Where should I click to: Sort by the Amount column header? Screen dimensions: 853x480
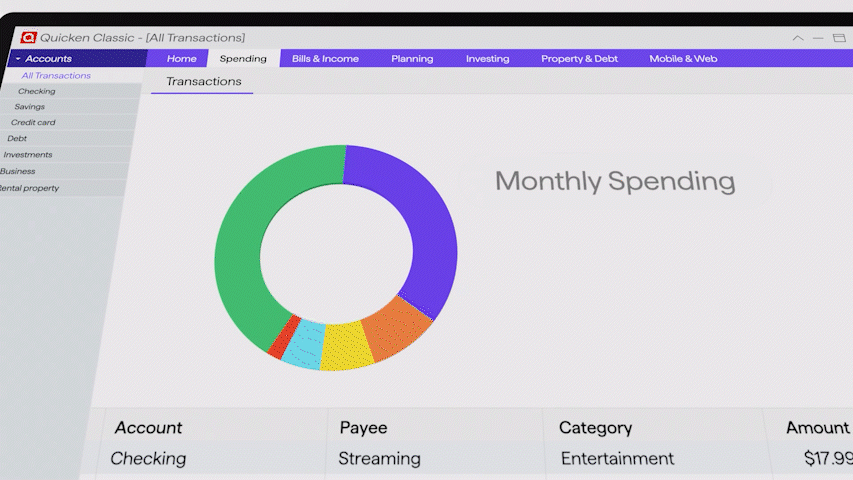pyautogui.click(x=817, y=428)
